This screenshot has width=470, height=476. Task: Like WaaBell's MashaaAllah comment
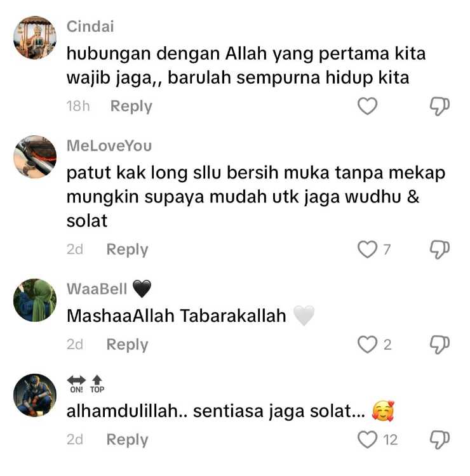pos(367,344)
